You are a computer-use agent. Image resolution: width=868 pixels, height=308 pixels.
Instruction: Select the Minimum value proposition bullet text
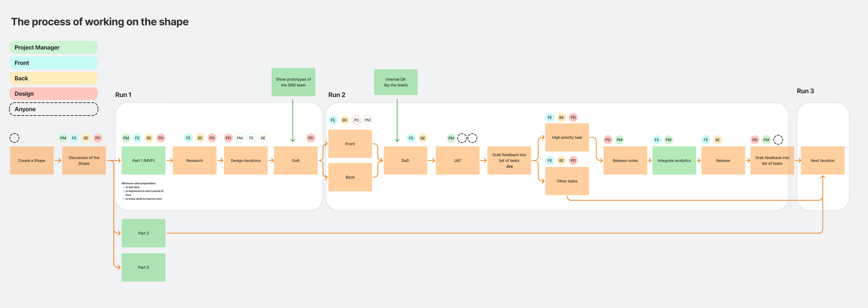click(x=143, y=191)
